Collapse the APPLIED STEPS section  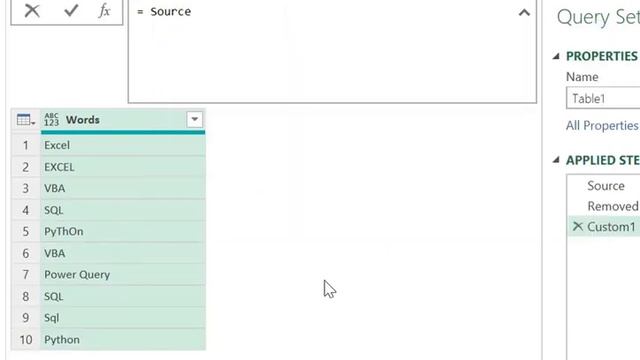coord(556,160)
